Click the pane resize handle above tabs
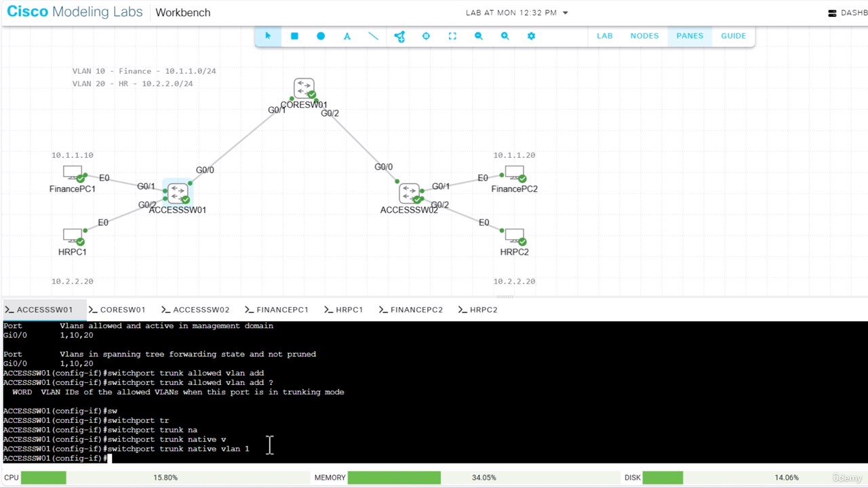Screen dimensions: 868x488 pos(505,297)
